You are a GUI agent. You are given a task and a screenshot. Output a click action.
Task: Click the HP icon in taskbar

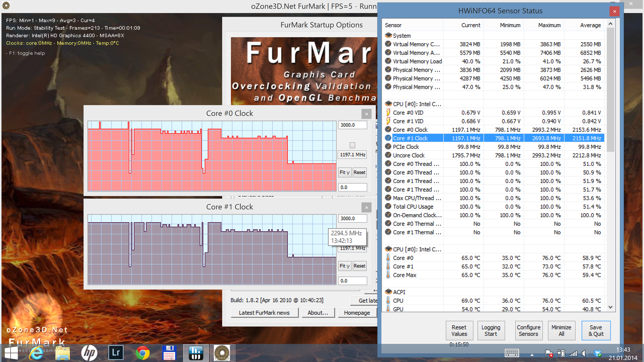coord(89,353)
